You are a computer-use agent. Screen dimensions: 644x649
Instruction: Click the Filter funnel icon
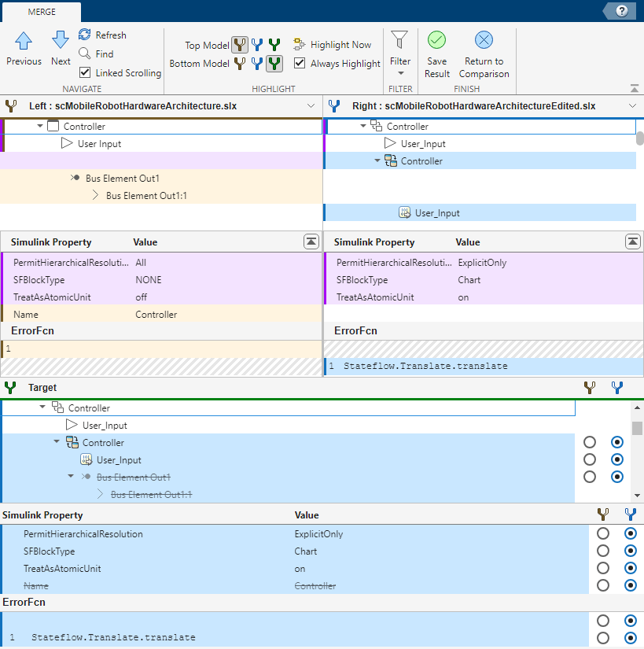(x=399, y=40)
